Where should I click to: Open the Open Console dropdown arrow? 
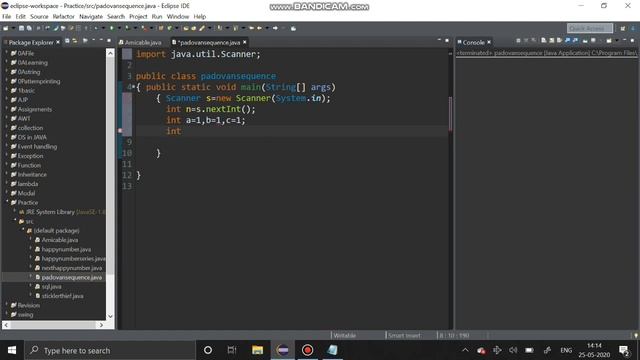coord(617,40)
